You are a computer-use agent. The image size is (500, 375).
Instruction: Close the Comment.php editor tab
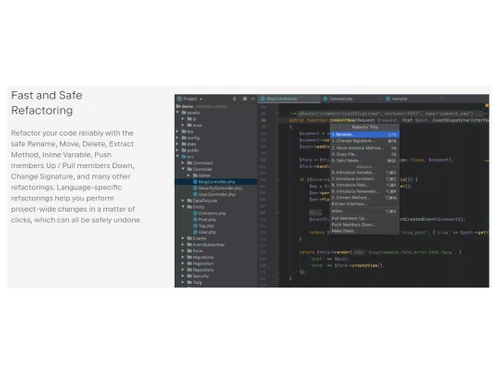point(379,99)
